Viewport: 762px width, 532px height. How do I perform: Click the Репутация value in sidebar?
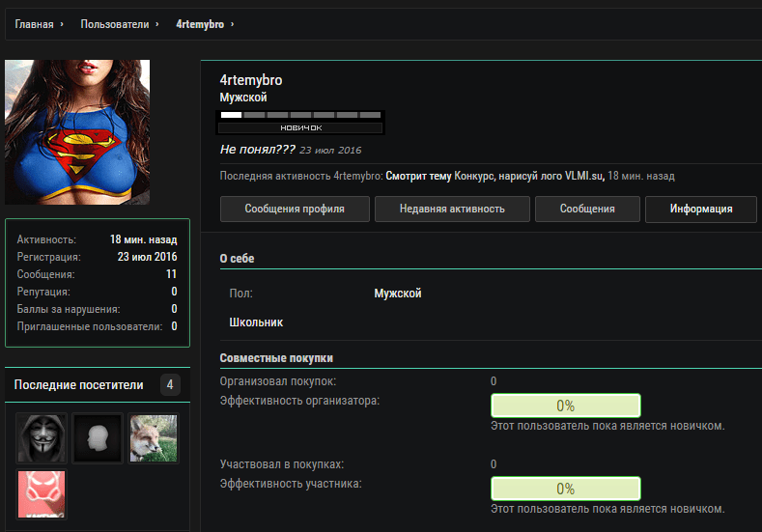point(174,292)
